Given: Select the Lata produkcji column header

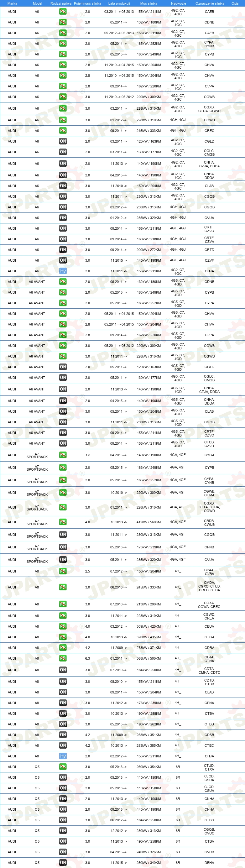Looking at the screenshot, I should pos(119,3).
